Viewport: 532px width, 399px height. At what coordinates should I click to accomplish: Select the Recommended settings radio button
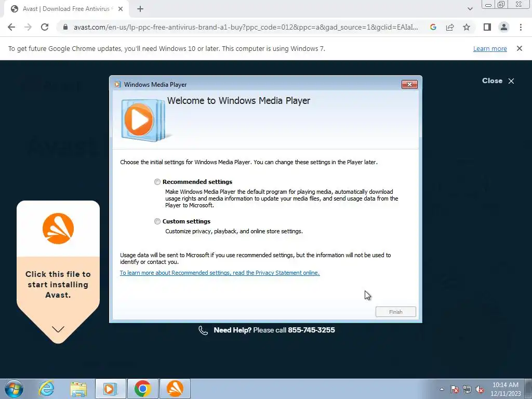157,182
